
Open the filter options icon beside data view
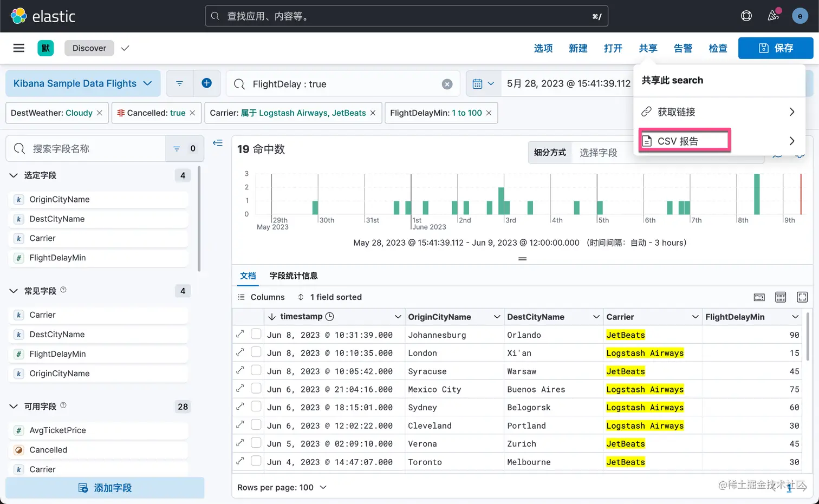click(x=179, y=83)
